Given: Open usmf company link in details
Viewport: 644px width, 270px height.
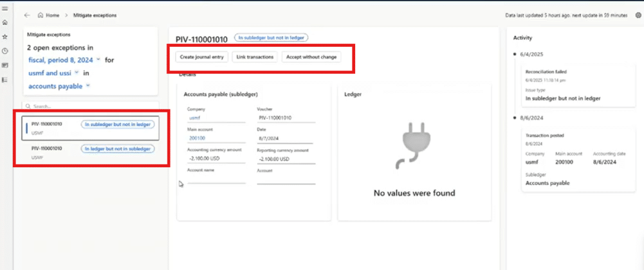Looking at the screenshot, I should point(194,118).
